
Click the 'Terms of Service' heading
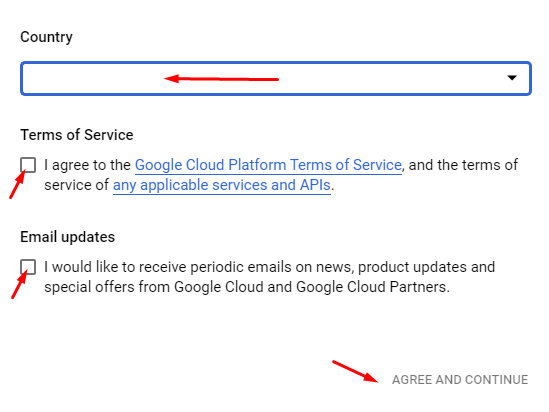pos(77,135)
